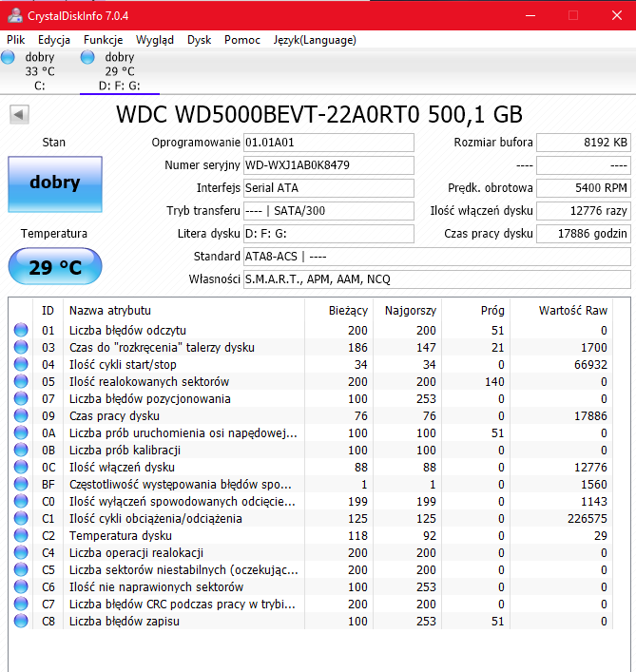This screenshot has width=636, height=672.
Task: Click the serial number field WD-WXJ1AB0K8479
Action: pos(329,165)
